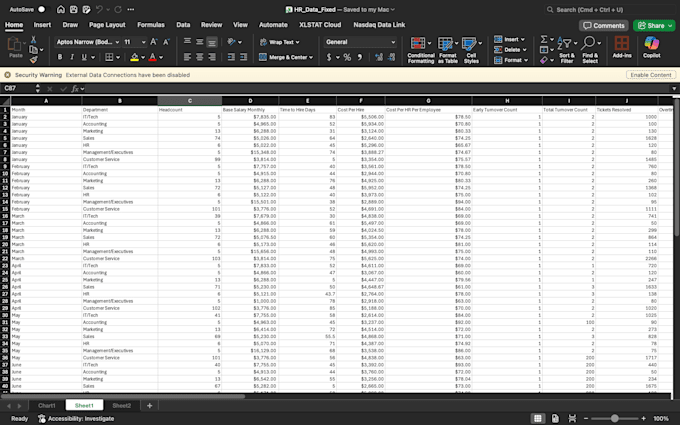Open Find & Select
The image size is (680, 425).
coord(590,50)
